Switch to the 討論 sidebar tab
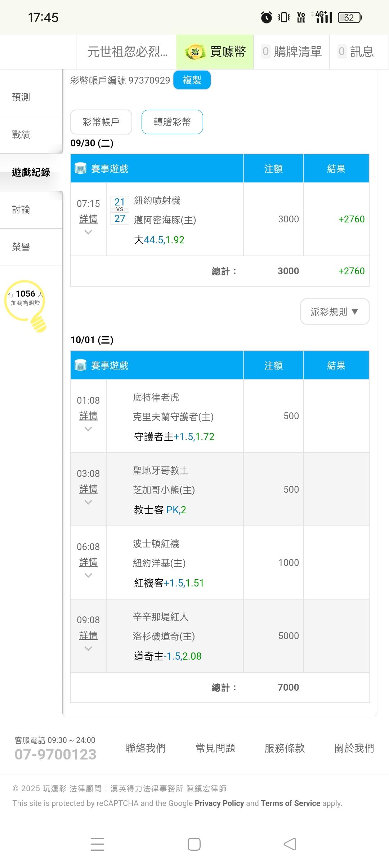389x868 pixels. coord(21,210)
